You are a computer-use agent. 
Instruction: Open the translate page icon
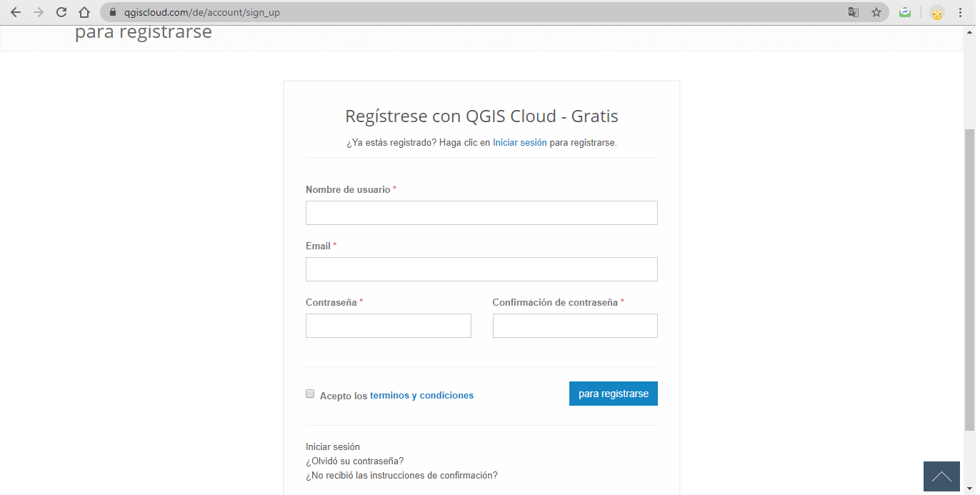click(x=853, y=12)
